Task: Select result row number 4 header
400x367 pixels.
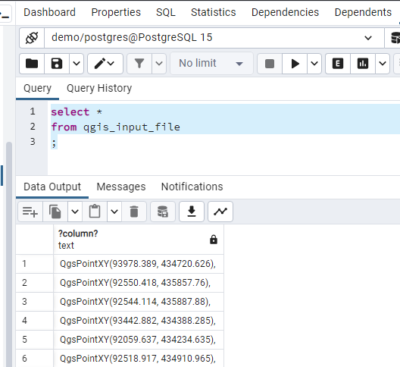Action: [35, 321]
